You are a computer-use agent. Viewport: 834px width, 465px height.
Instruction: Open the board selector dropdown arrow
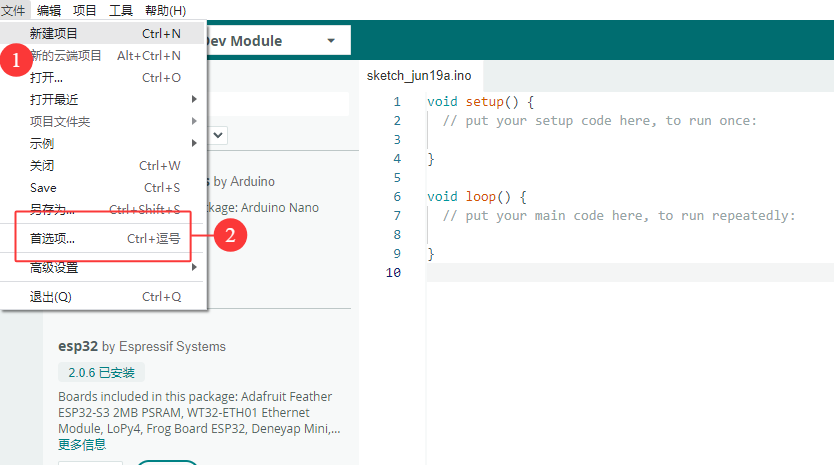tap(331, 41)
